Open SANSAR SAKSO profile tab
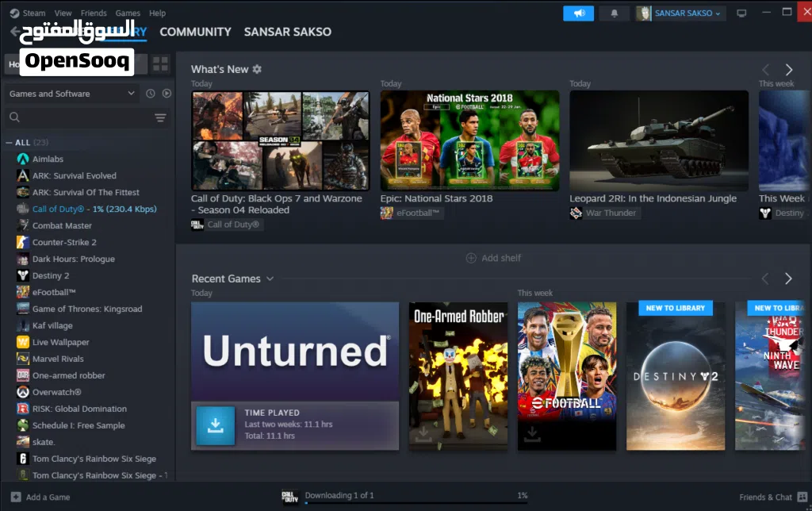The height and width of the screenshot is (511, 812). (287, 32)
